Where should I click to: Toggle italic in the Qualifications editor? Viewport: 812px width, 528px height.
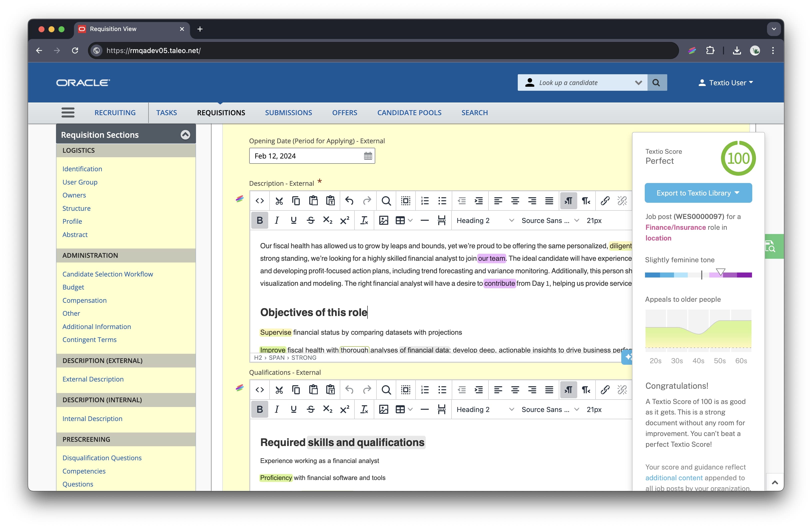click(x=277, y=409)
